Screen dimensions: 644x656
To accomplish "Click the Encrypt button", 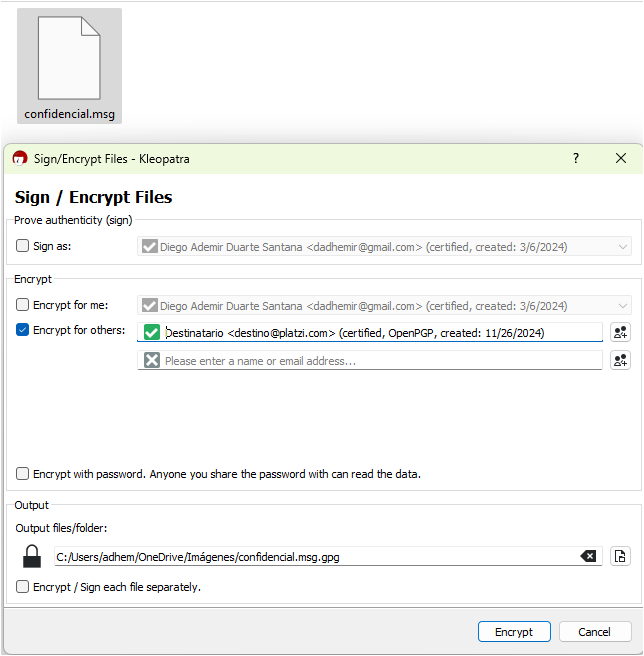I will pos(514,632).
